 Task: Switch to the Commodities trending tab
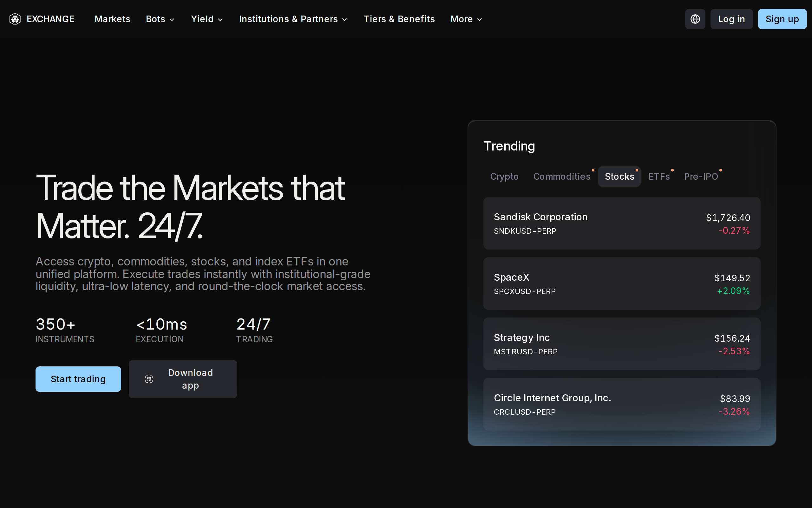point(562,177)
